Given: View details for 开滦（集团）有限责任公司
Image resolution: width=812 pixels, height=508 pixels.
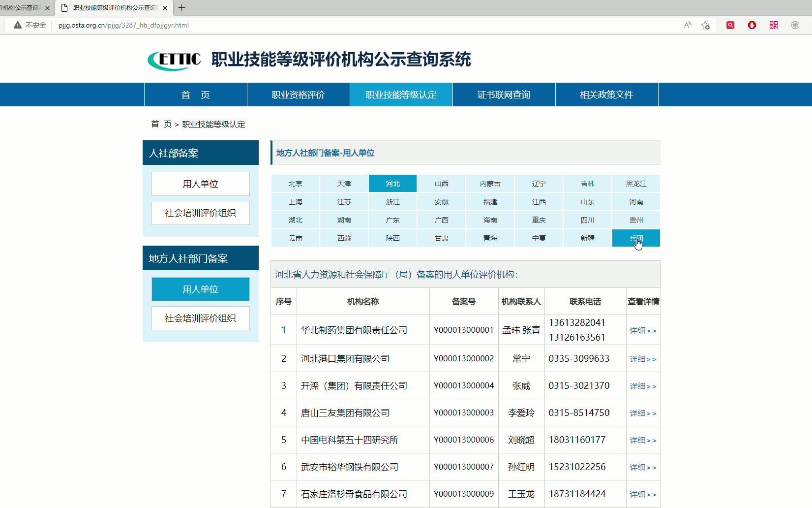Looking at the screenshot, I should point(643,386).
